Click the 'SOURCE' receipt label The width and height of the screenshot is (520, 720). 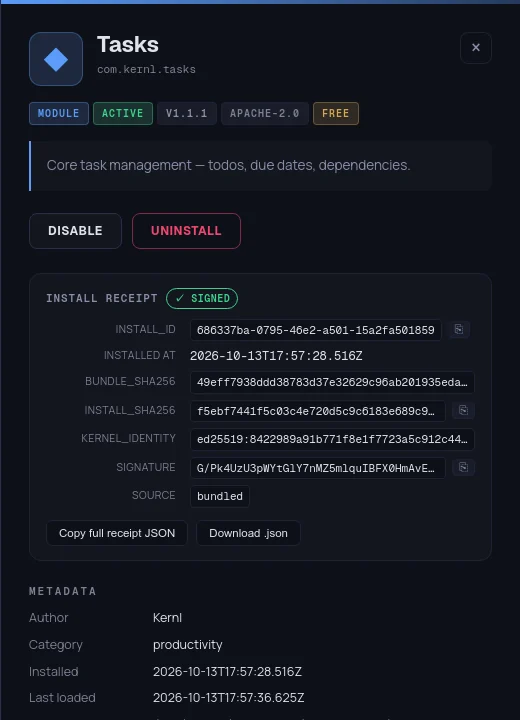click(x=153, y=495)
